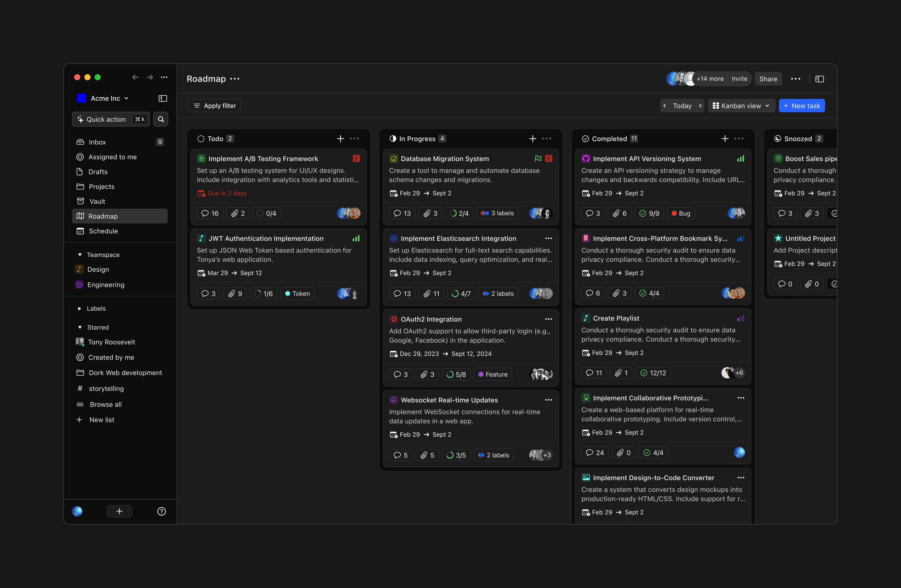The width and height of the screenshot is (901, 588).
Task: Click the next day arrow beside Today
Action: [x=700, y=106]
